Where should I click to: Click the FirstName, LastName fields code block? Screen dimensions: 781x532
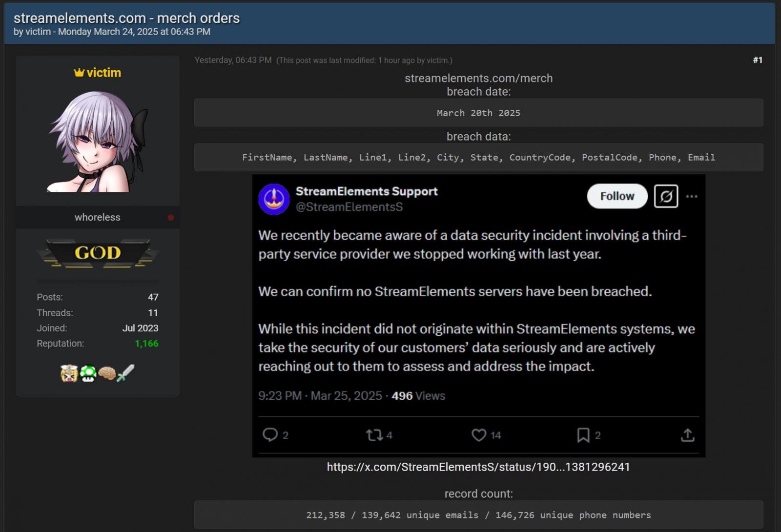click(478, 157)
